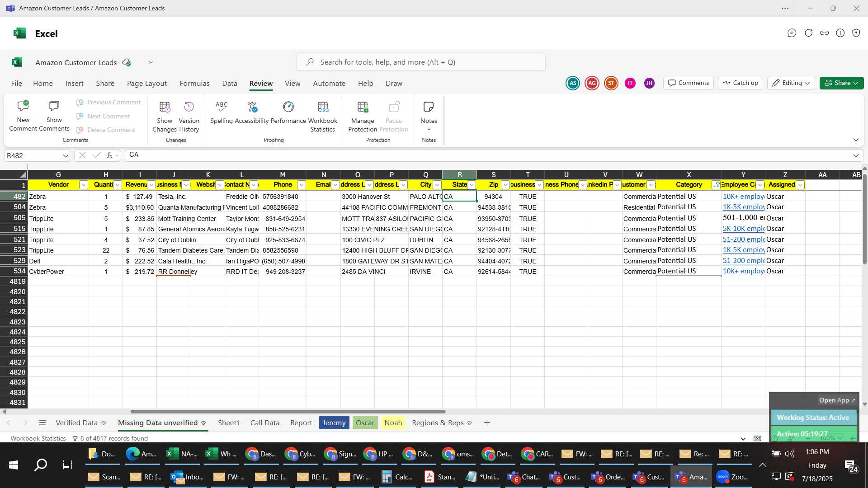Open the Calculator taskbar app
Viewport: 868px width, 488px height.
[397, 477]
